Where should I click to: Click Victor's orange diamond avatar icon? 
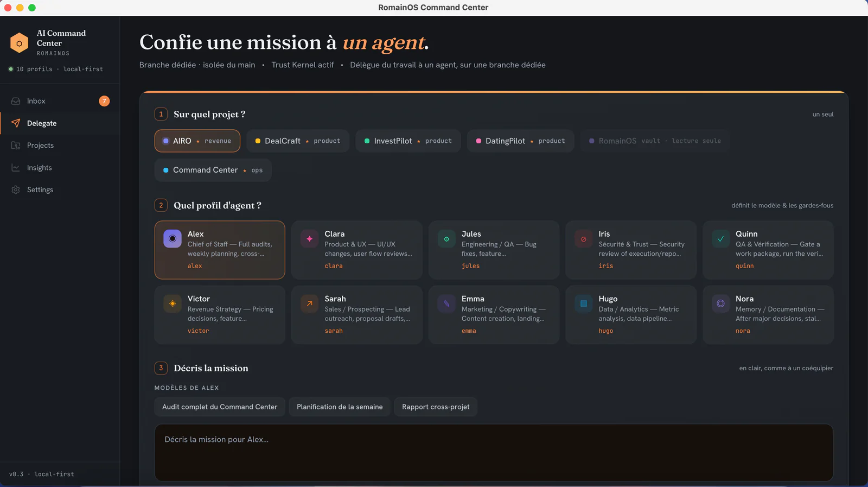[173, 303]
